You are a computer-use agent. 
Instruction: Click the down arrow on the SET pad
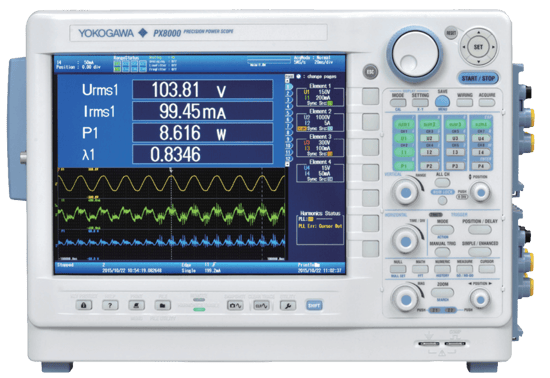coord(478,61)
